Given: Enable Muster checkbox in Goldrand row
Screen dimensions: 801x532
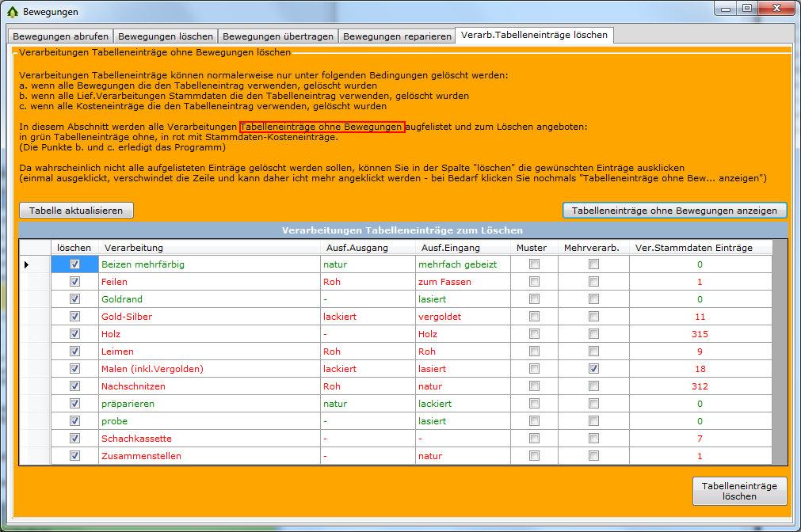Looking at the screenshot, I should click(534, 299).
